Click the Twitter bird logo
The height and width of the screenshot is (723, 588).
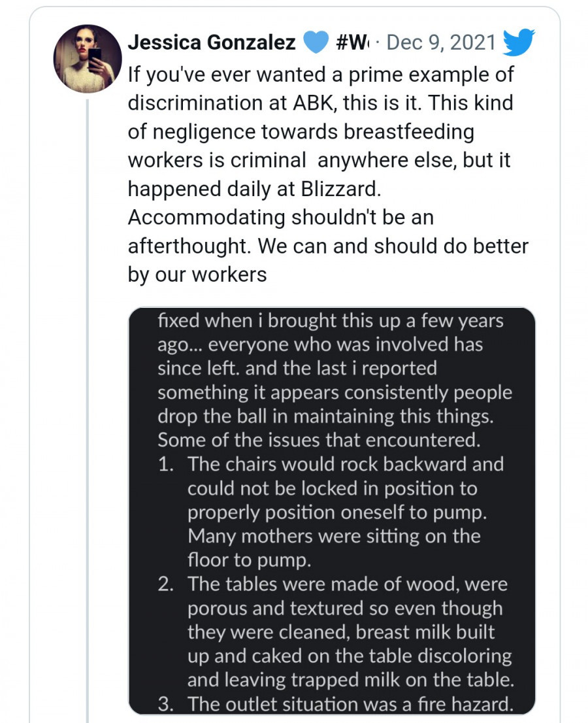click(x=519, y=43)
